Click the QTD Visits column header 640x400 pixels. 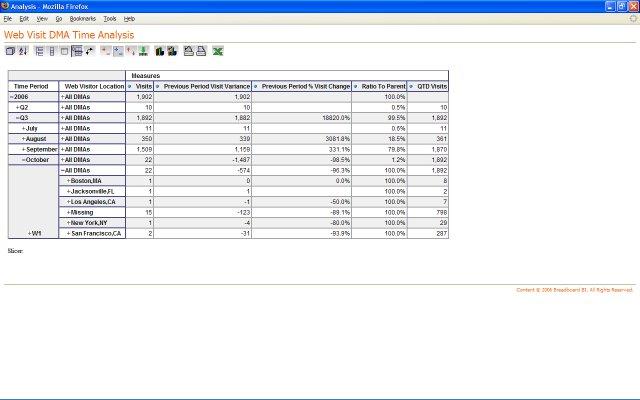tap(432, 86)
